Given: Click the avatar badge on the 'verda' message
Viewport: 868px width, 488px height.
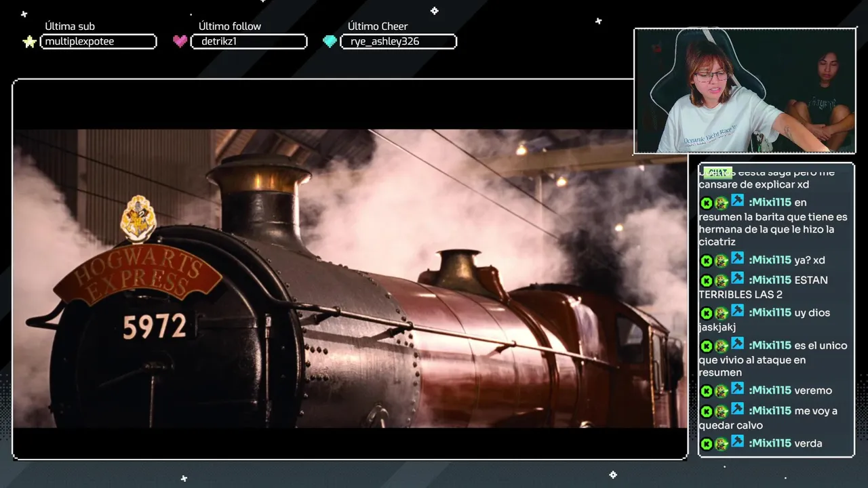Looking at the screenshot, I should click(x=721, y=444).
